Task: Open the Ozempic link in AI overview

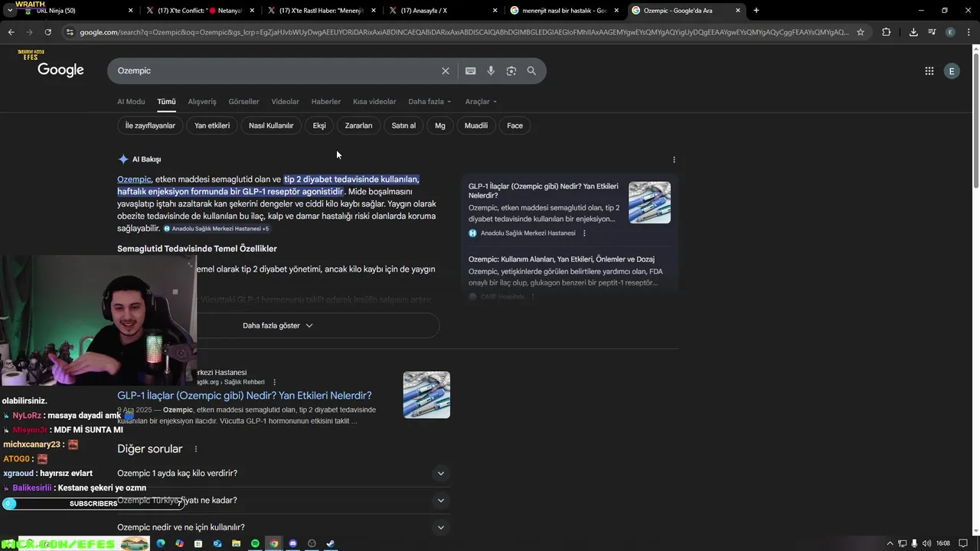Action: click(134, 179)
